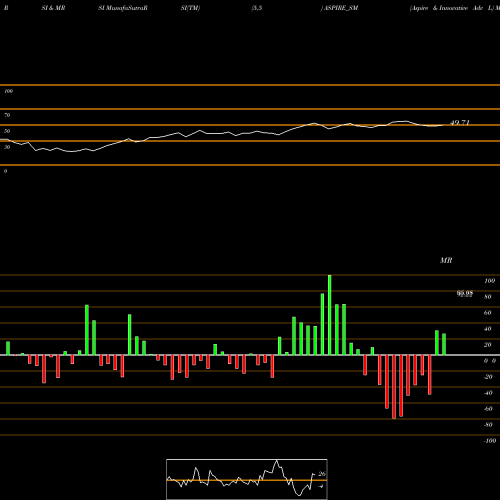500x500 pixels.
Task: Click the tallest green MR histogram bar
Action: point(330,315)
